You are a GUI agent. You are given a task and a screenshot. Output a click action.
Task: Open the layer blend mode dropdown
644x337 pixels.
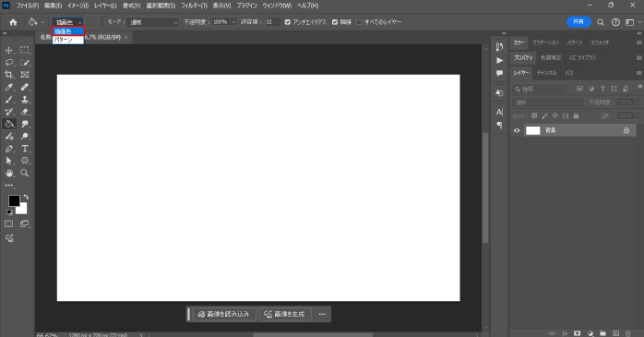click(x=547, y=102)
